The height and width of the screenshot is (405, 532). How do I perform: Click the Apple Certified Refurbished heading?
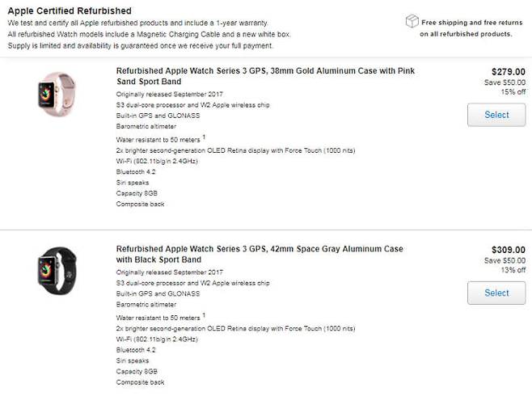(x=70, y=10)
